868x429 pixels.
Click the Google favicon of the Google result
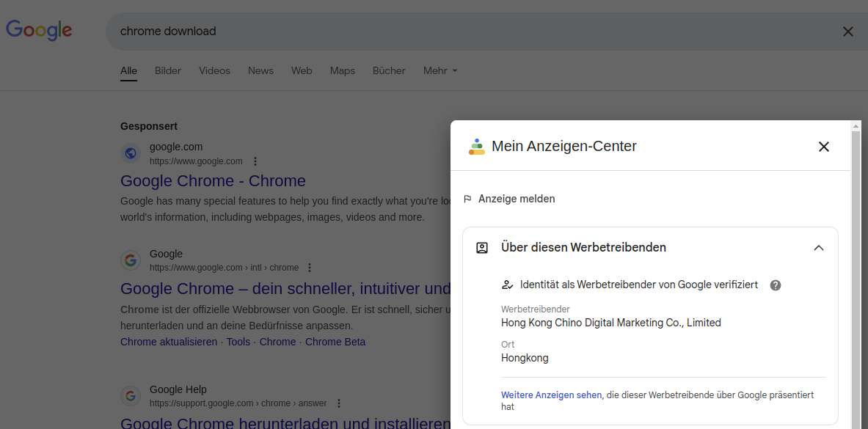tap(131, 260)
